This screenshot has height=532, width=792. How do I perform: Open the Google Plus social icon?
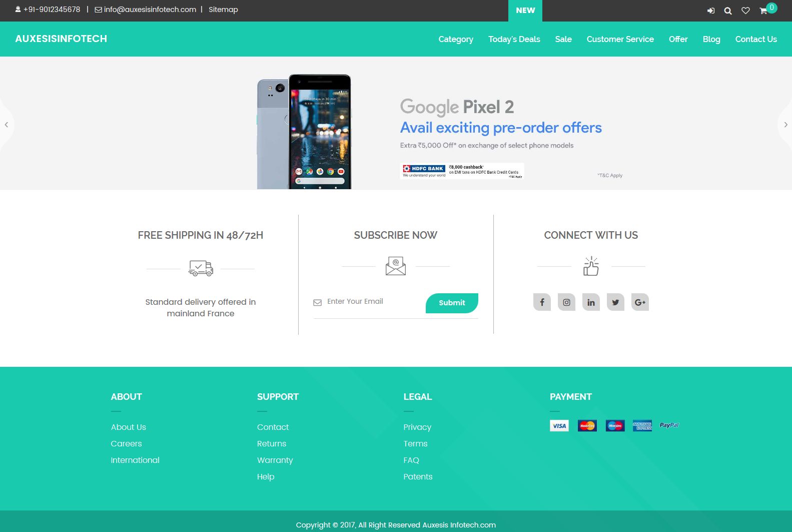point(640,302)
